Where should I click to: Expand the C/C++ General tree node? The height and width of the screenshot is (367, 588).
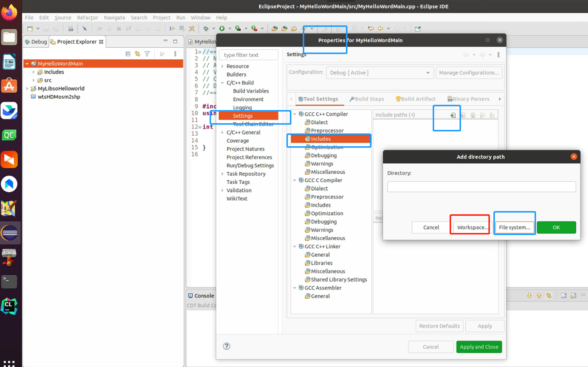pyautogui.click(x=222, y=133)
